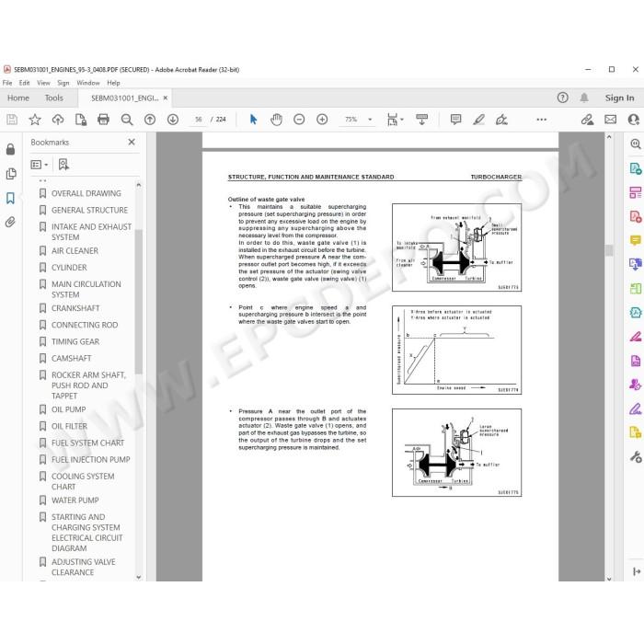This screenshot has height=644, width=644.
Task: Click the Sign In button
Action: (x=619, y=98)
